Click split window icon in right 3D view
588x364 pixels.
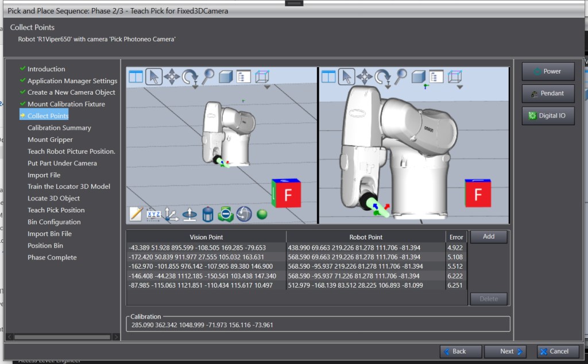(x=328, y=77)
